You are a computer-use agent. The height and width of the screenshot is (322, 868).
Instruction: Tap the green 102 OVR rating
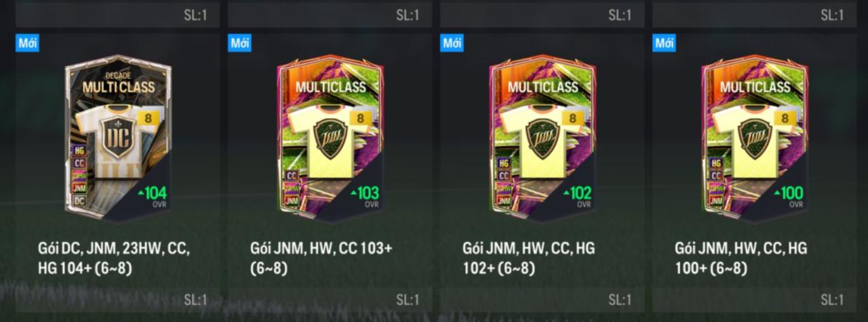click(x=576, y=193)
